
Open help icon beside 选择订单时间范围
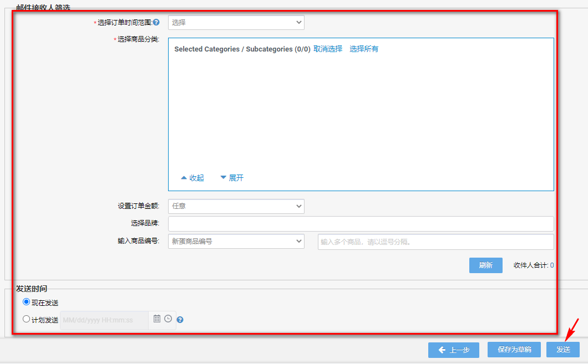pos(156,23)
